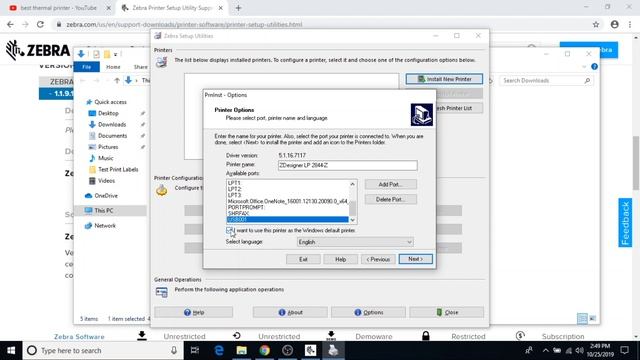This screenshot has height=360, width=640.
Task: Open Home tab in File Explorer
Action: tap(113, 67)
